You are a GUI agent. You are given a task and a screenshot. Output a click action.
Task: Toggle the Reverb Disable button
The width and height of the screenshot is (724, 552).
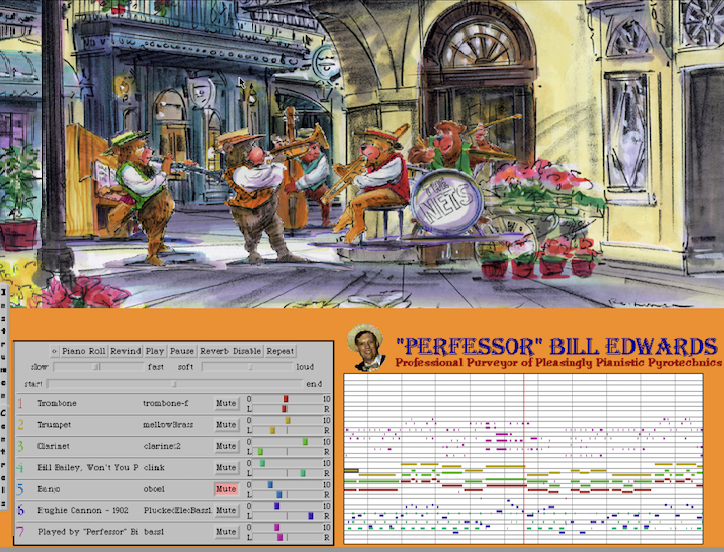(x=230, y=351)
